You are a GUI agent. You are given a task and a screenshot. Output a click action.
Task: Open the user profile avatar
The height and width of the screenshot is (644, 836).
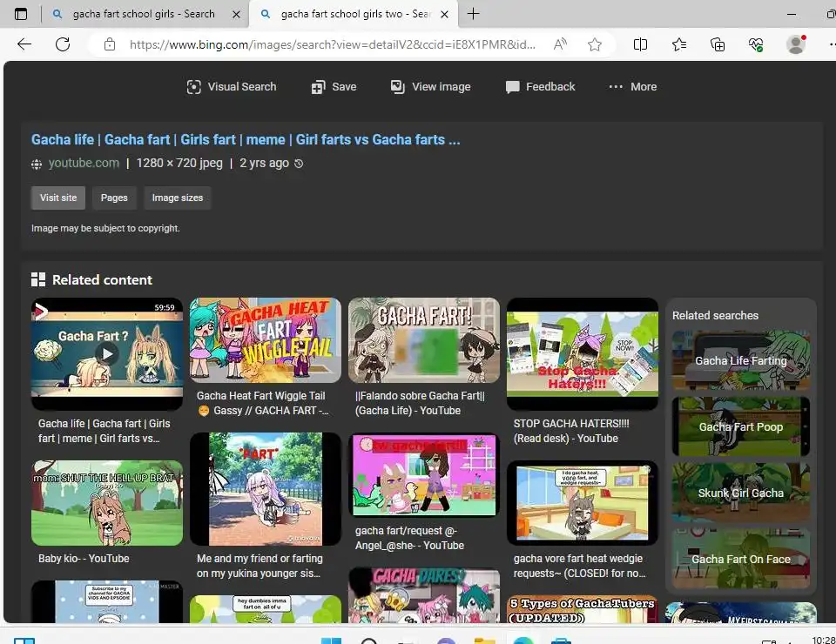(796, 44)
